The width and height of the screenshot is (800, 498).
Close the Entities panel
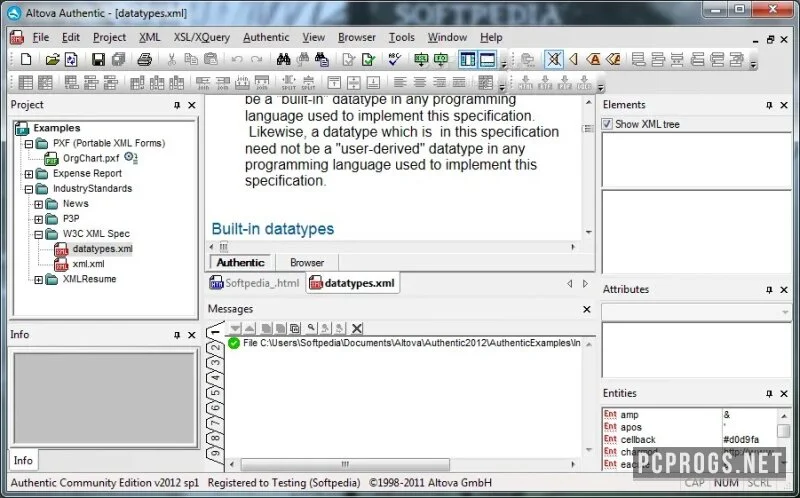click(784, 394)
